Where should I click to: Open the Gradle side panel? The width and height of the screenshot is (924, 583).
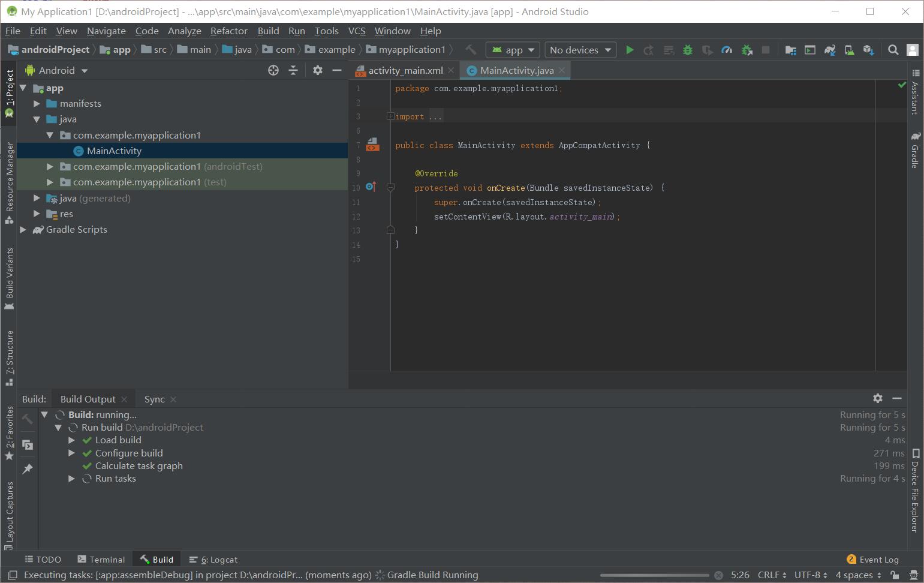915,151
